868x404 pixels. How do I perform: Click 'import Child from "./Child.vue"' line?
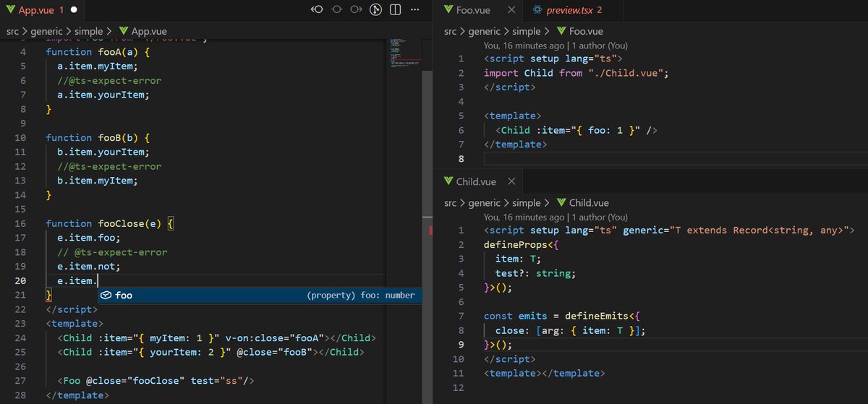(576, 73)
